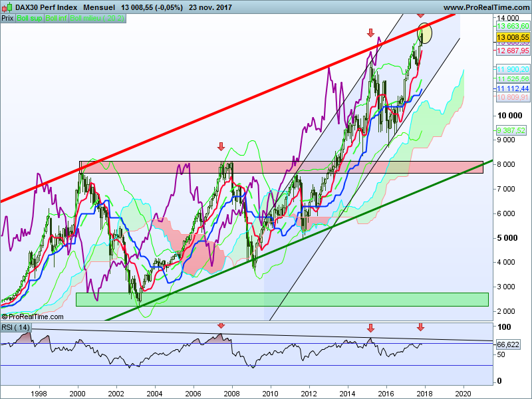This screenshot has height=399, width=532.
Task: Click the 66,622 RSI value tag
Action: tap(508, 344)
